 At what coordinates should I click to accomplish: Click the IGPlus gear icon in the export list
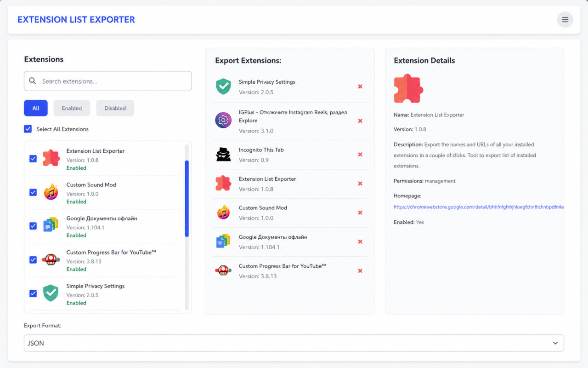click(223, 120)
